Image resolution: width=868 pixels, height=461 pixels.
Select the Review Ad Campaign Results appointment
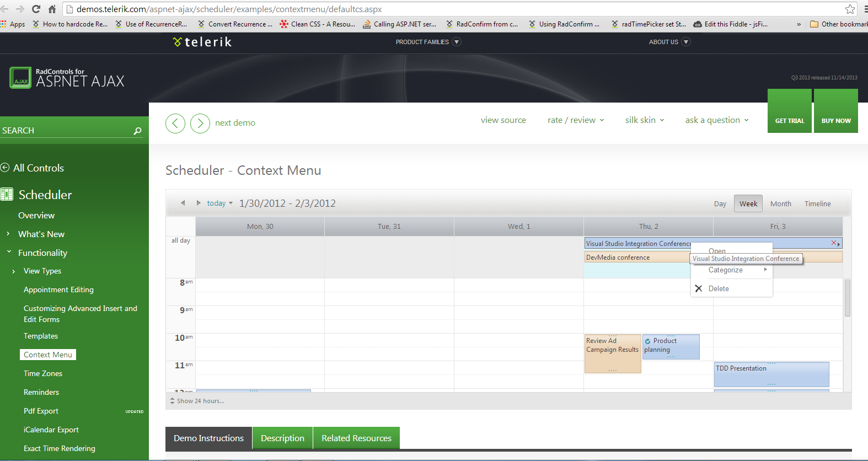pyautogui.click(x=613, y=353)
